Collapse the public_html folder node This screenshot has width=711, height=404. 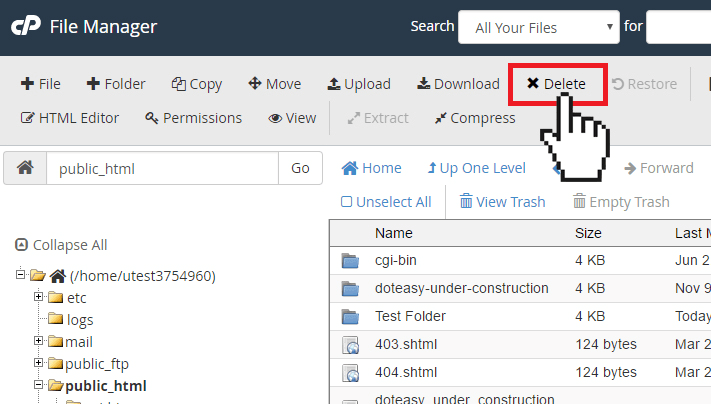(x=39, y=385)
